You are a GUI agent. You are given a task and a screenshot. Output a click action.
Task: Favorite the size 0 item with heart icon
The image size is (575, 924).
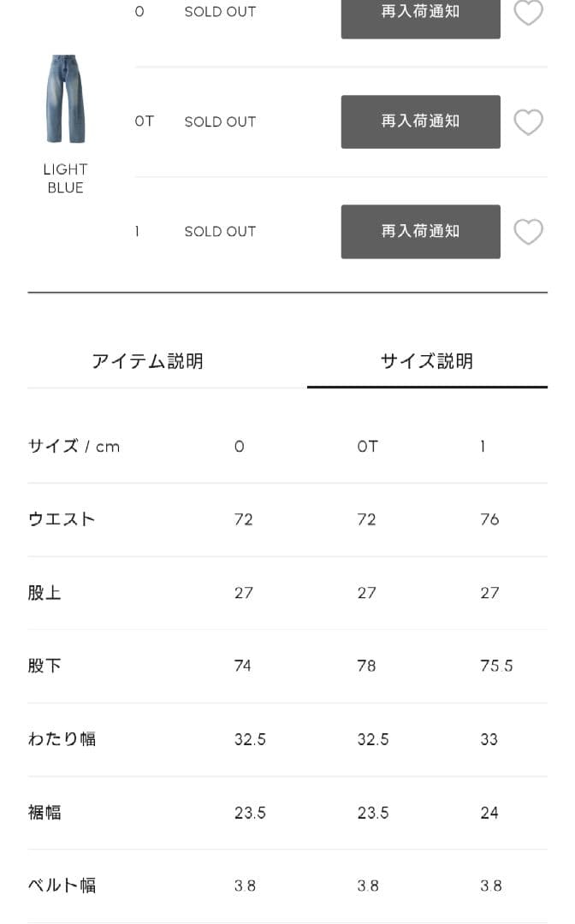point(528,12)
